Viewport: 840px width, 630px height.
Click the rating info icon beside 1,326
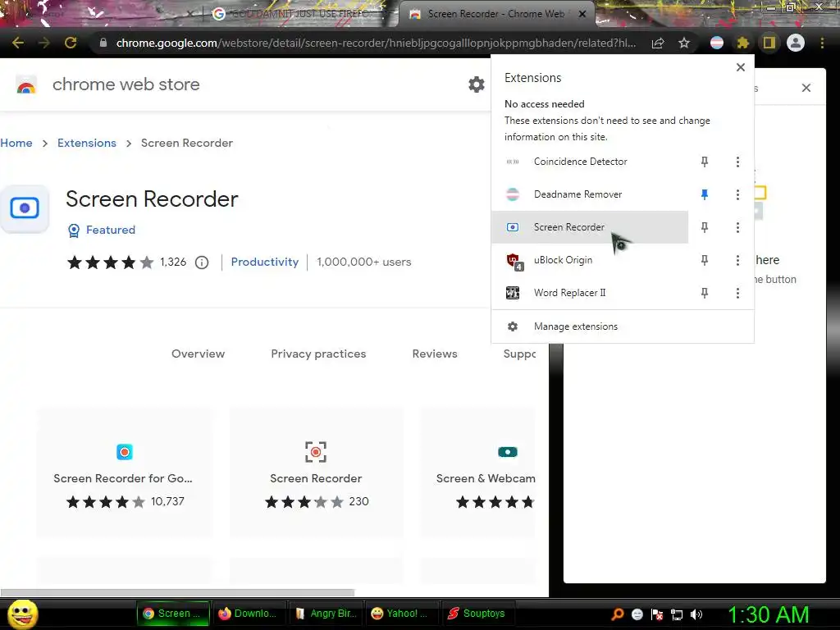pyautogui.click(x=202, y=262)
